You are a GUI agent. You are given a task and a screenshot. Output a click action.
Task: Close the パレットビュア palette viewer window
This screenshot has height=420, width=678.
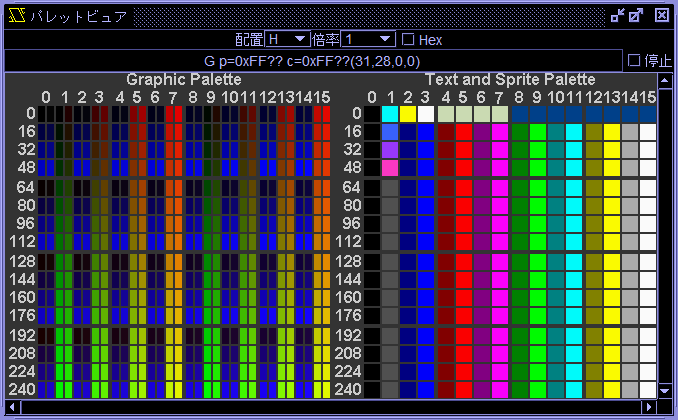(x=661, y=15)
